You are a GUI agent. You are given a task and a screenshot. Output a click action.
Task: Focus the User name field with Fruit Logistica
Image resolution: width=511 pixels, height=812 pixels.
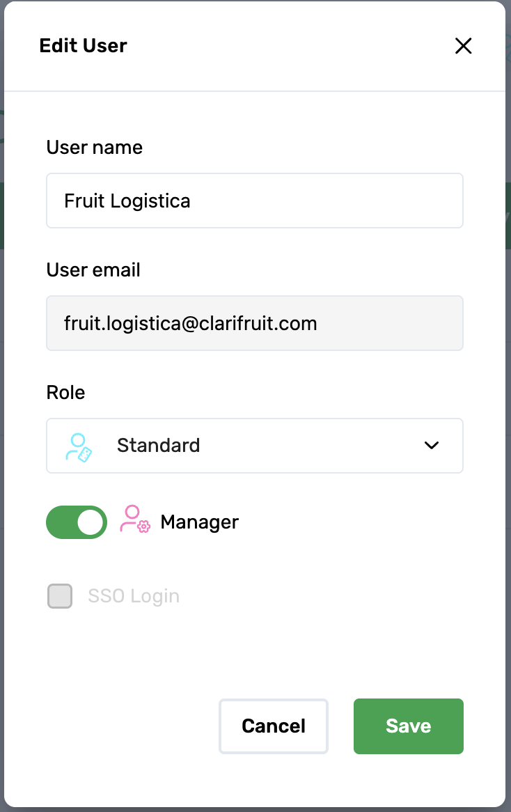tap(255, 201)
